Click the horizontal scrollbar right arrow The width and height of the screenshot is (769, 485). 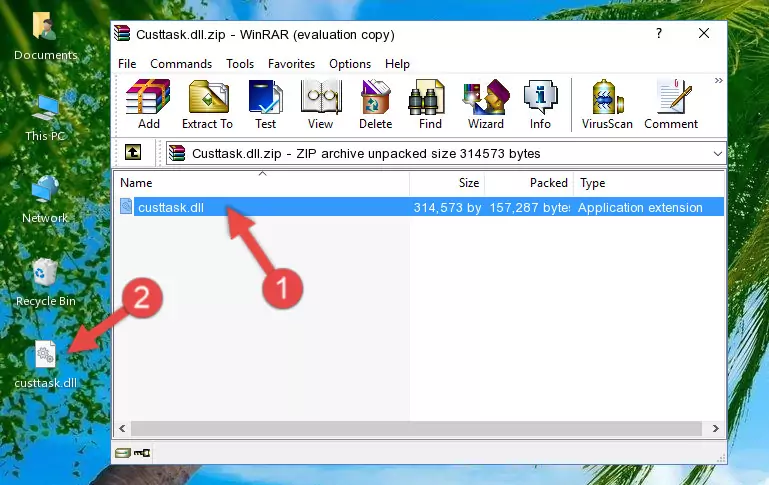[716, 428]
